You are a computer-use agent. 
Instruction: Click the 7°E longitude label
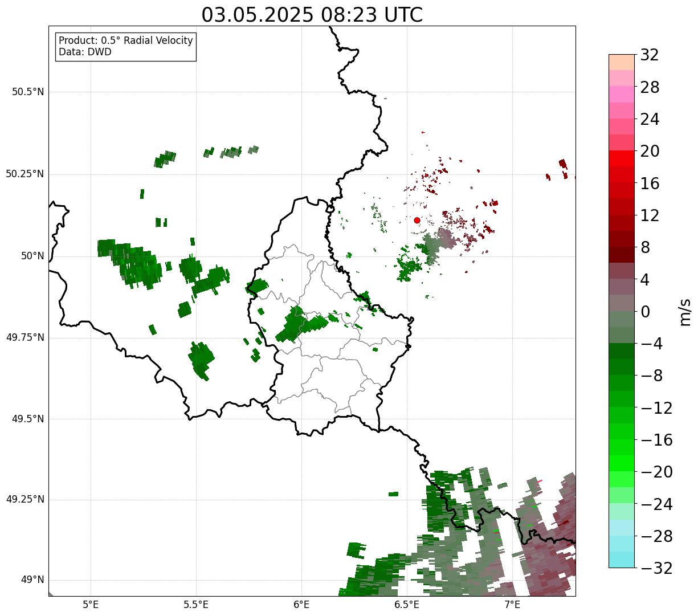(513, 605)
